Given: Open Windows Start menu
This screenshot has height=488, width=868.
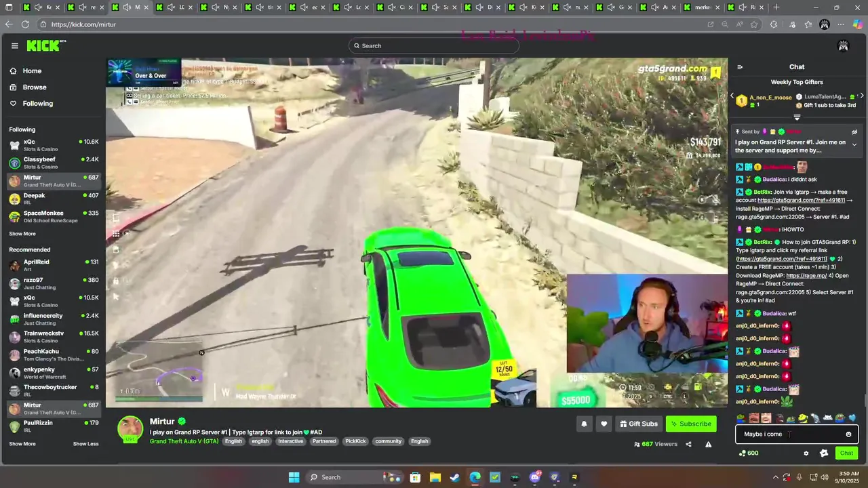Looking at the screenshot, I should point(294,477).
